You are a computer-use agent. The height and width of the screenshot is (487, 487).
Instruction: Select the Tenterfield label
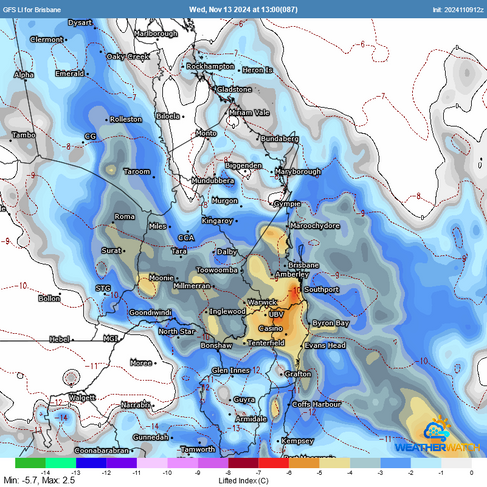[x=266, y=343]
